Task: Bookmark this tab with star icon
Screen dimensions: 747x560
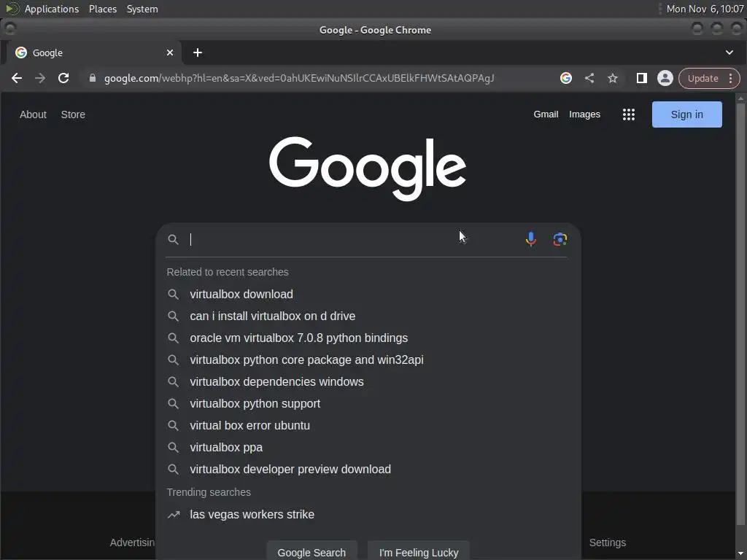Action: [613, 78]
